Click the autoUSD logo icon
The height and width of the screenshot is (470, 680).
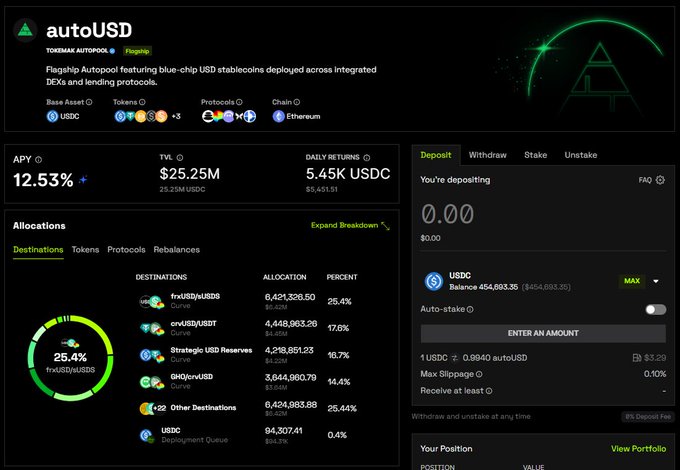click(x=26, y=31)
